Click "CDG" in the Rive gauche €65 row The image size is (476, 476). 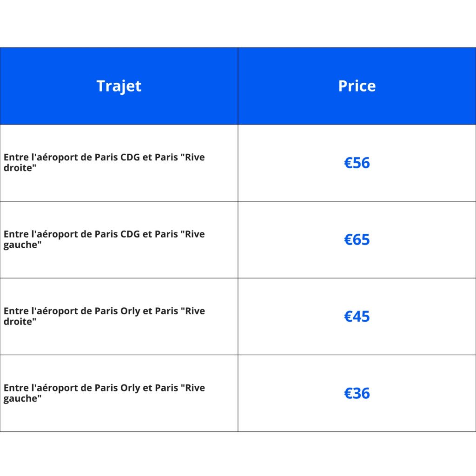(x=130, y=234)
